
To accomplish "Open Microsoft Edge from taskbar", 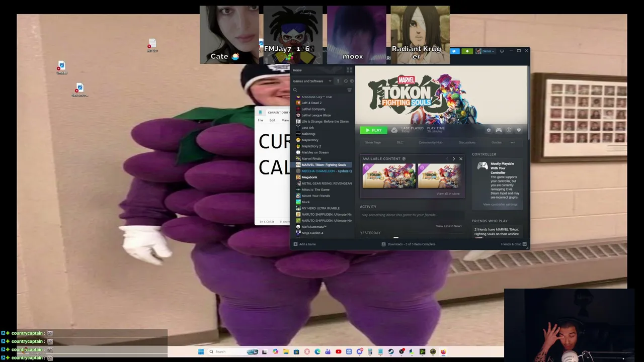I will pos(317,351).
